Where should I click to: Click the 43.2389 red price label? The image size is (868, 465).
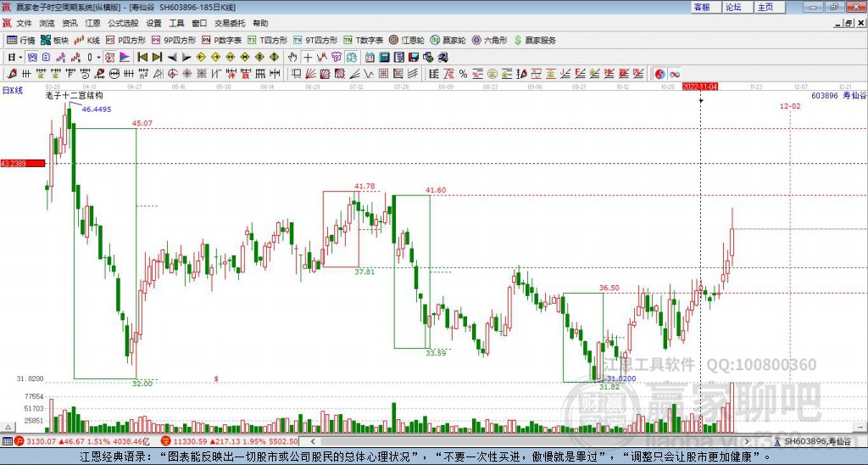pyautogui.click(x=23, y=163)
